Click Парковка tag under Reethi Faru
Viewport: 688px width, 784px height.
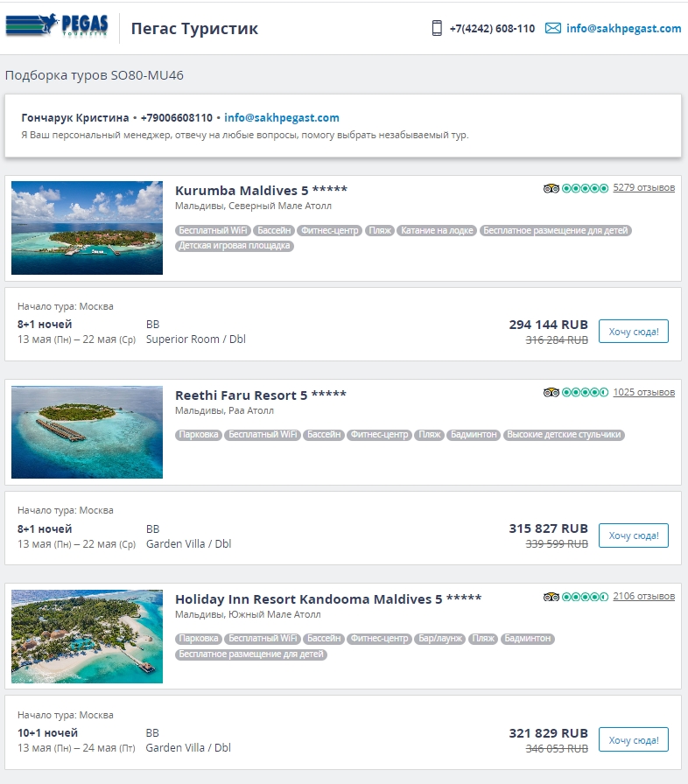pos(199,435)
